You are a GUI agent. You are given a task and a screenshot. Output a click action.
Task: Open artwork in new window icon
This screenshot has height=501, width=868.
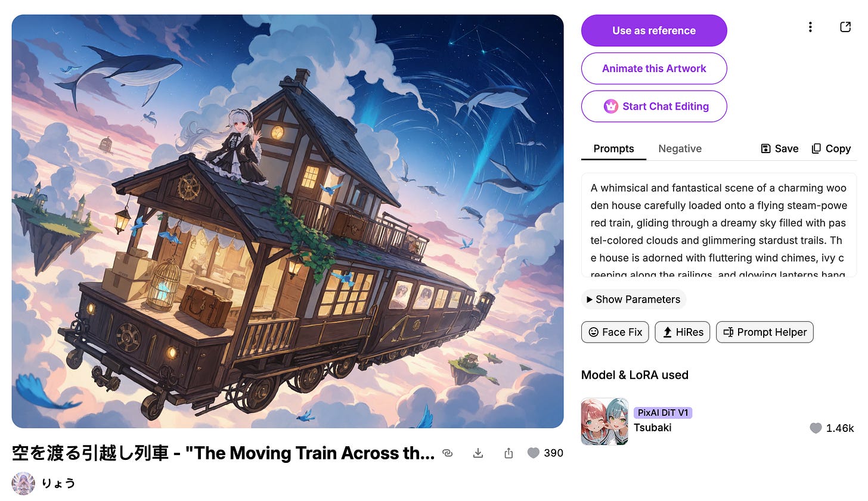(x=845, y=27)
